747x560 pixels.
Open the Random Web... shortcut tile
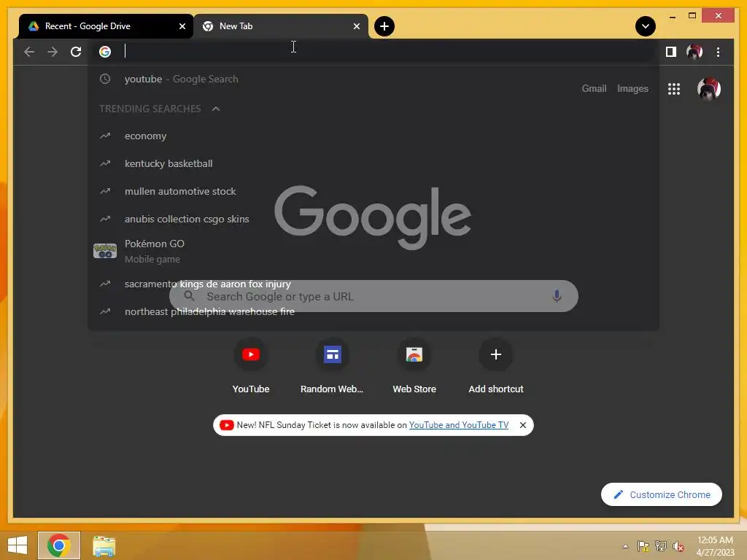[x=332, y=366]
